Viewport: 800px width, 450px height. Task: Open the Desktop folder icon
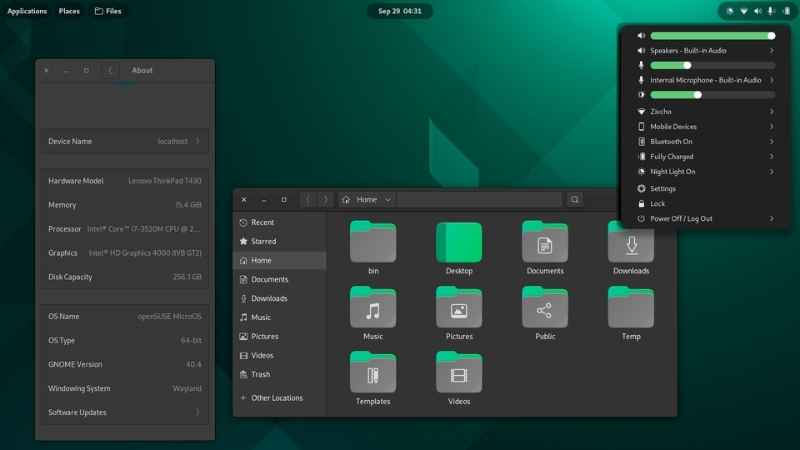[459, 242]
